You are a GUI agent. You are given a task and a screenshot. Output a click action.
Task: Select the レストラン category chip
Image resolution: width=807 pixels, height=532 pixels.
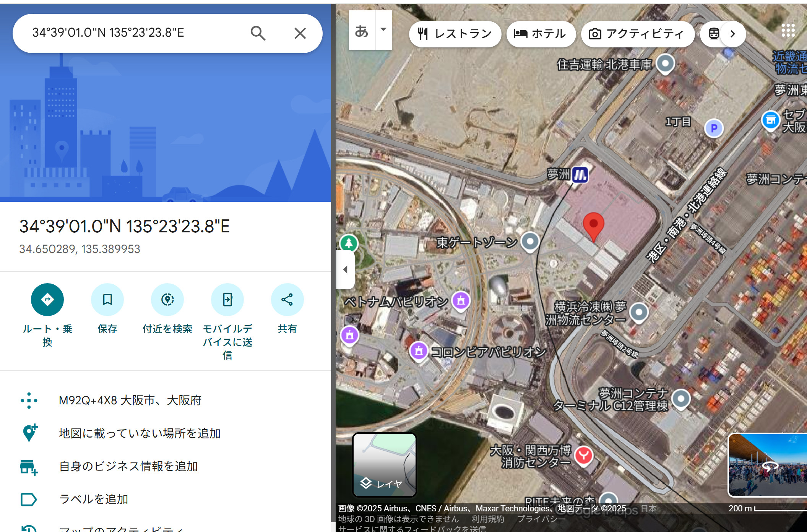tap(455, 34)
